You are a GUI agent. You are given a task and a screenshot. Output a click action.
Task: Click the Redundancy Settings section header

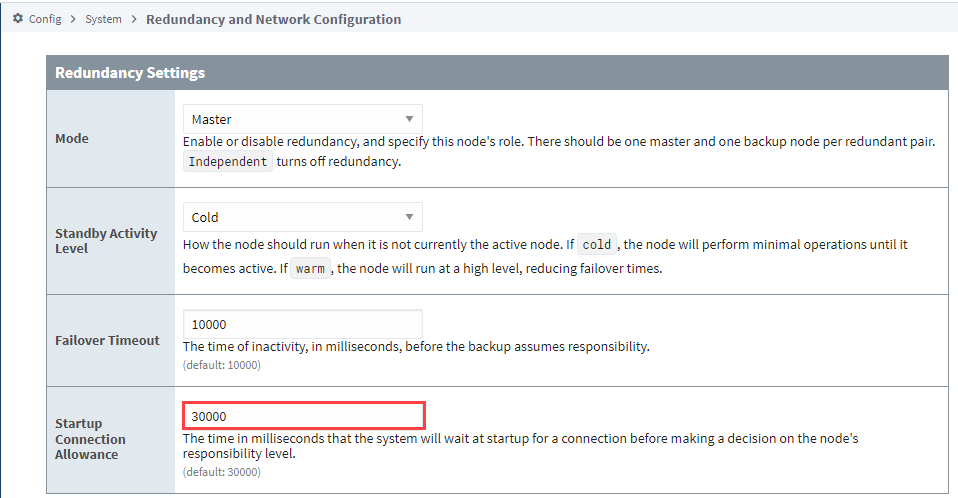[x=497, y=73]
